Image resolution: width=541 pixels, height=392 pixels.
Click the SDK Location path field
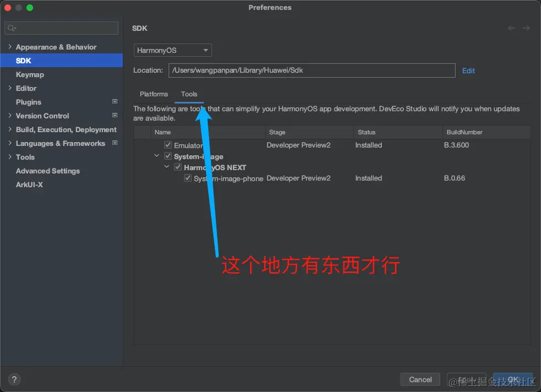coord(312,70)
